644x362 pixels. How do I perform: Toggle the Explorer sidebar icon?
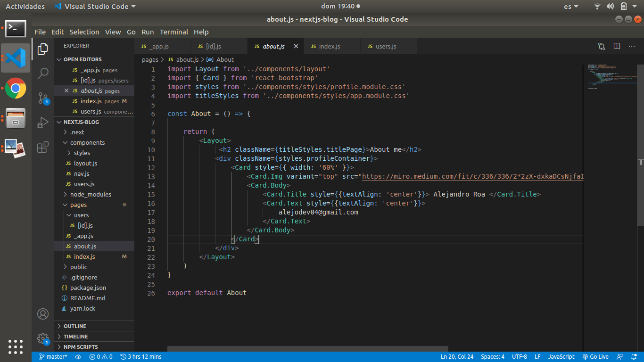click(x=43, y=49)
